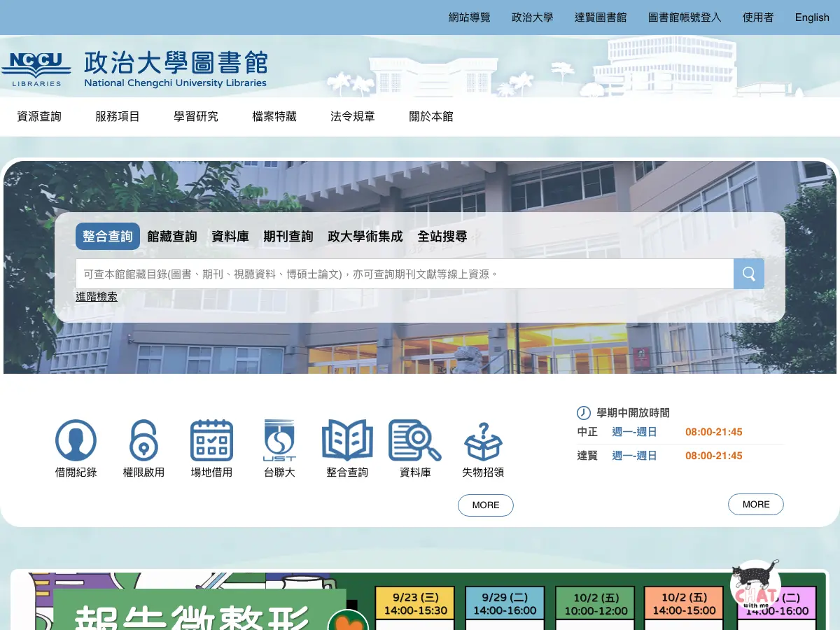Click the 學期中開放時間 heading

[633, 413]
